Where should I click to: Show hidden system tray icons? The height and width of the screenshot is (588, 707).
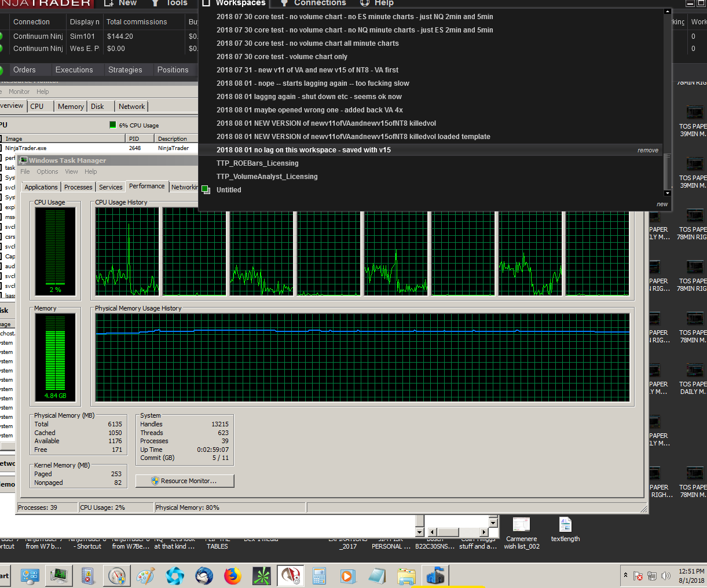tap(625, 575)
